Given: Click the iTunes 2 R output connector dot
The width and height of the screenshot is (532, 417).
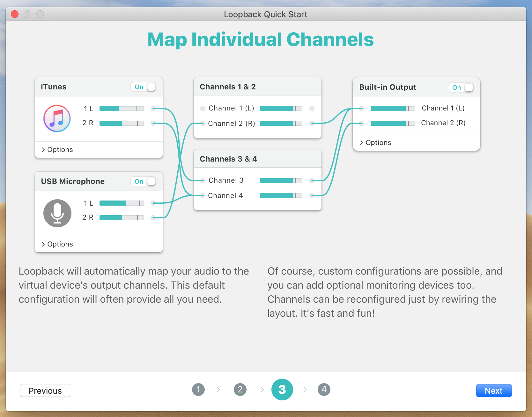Looking at the screenshot, I should [x=153, y=123].
